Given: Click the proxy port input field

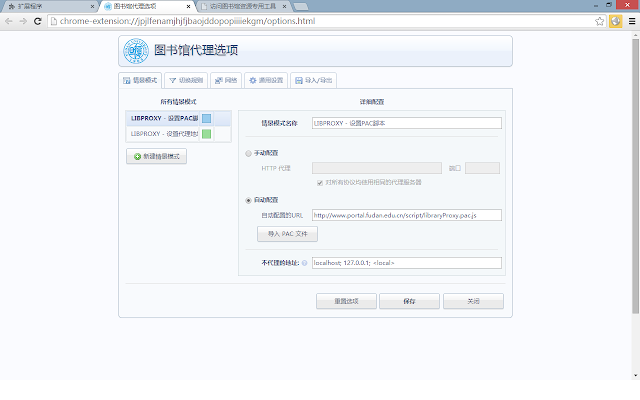Looking at the screenshot, I should pyautogui.click(x=482, y=168).
